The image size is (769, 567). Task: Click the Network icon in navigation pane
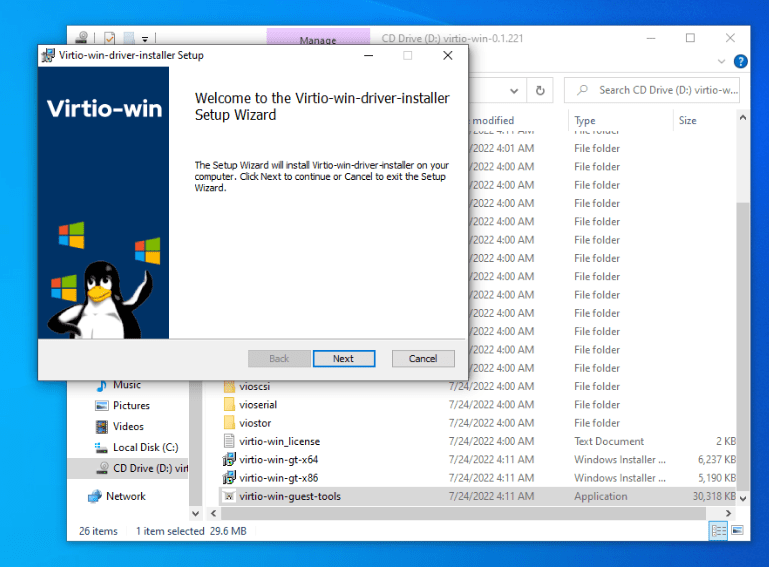(x=95, y=496)
